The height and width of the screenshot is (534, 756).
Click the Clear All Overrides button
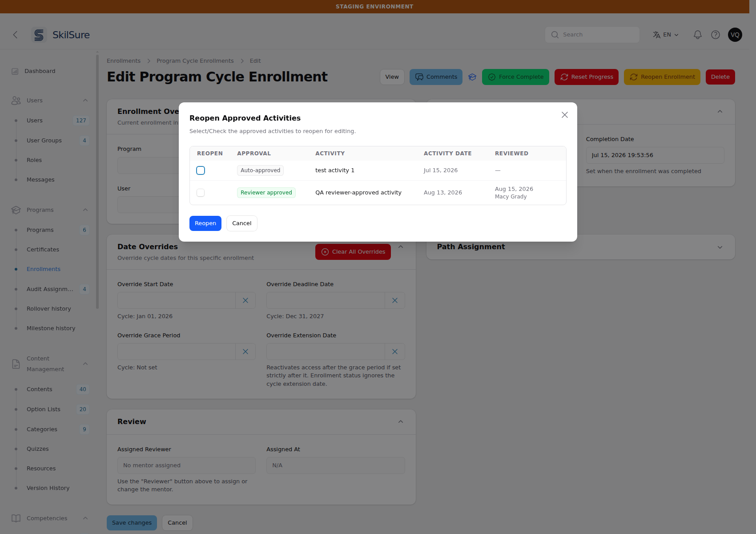click(353, 252)
